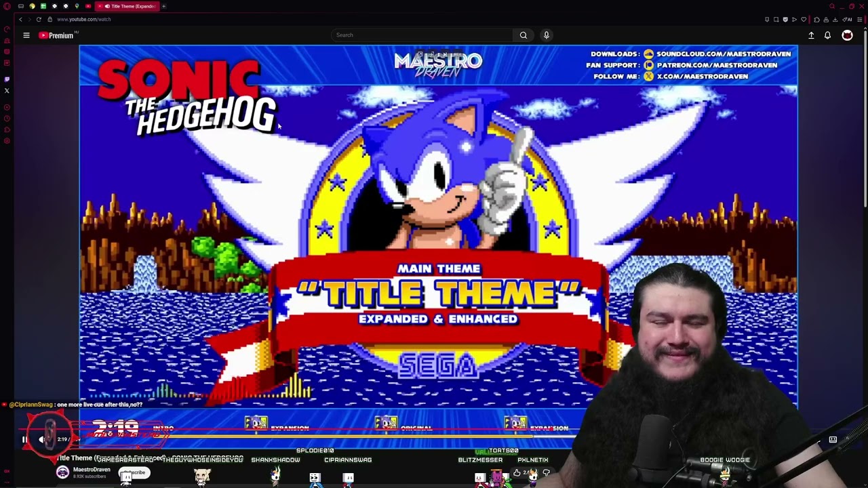
Task: Take a snapshot with toolbar capture icon
Action: coord(776,19)
